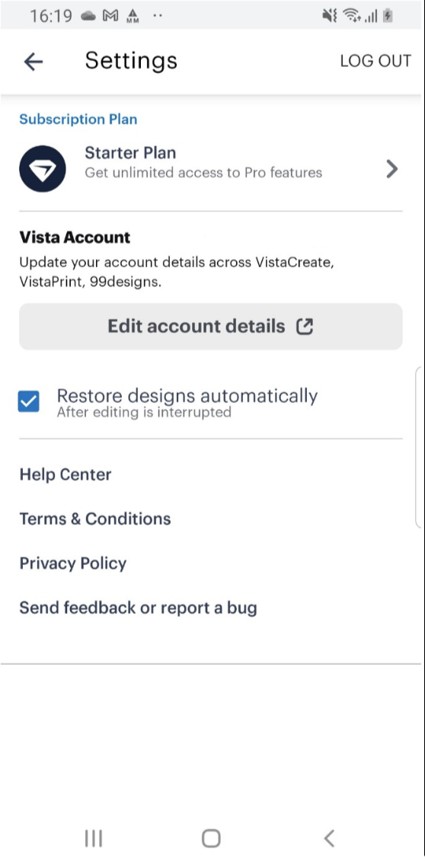Tap the LOG OUT button
This screenshot has height=868, width=425.
point(375,61)
